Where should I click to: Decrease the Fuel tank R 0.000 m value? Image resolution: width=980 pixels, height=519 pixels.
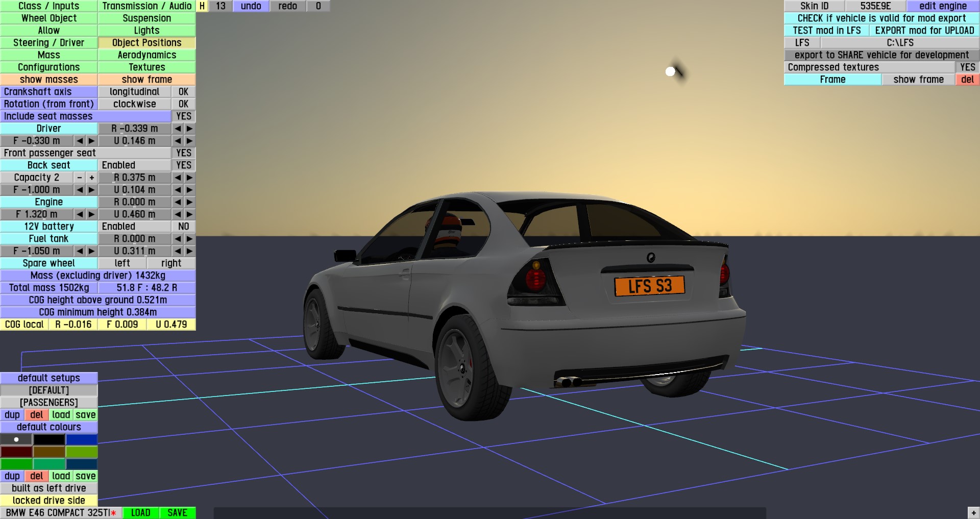(178, 239)
